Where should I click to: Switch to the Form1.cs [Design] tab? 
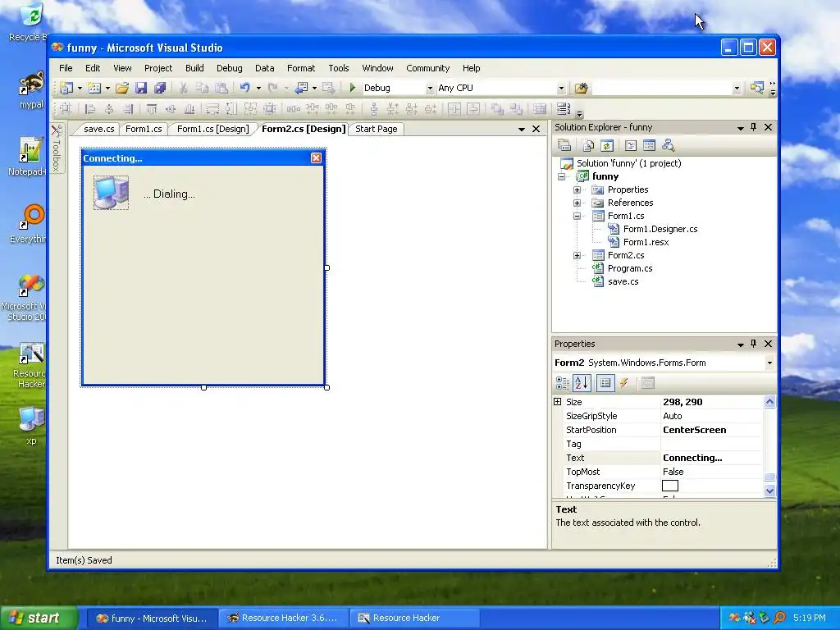212,129
